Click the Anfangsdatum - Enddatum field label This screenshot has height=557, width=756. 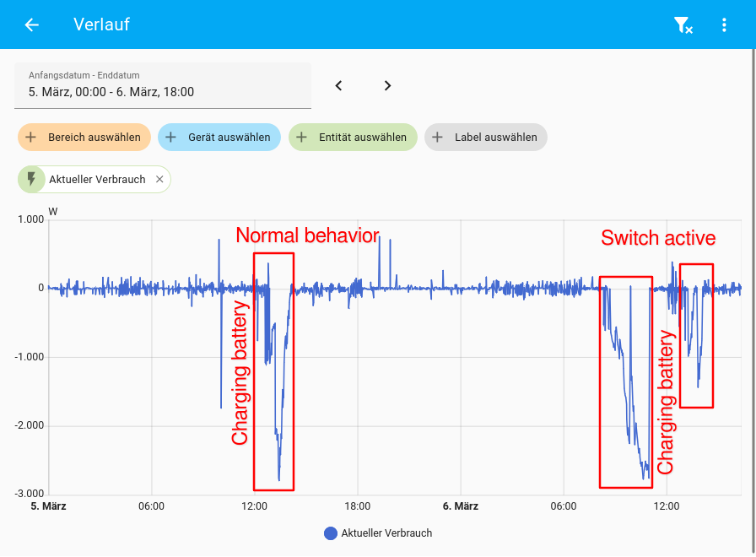click(84, 75)
